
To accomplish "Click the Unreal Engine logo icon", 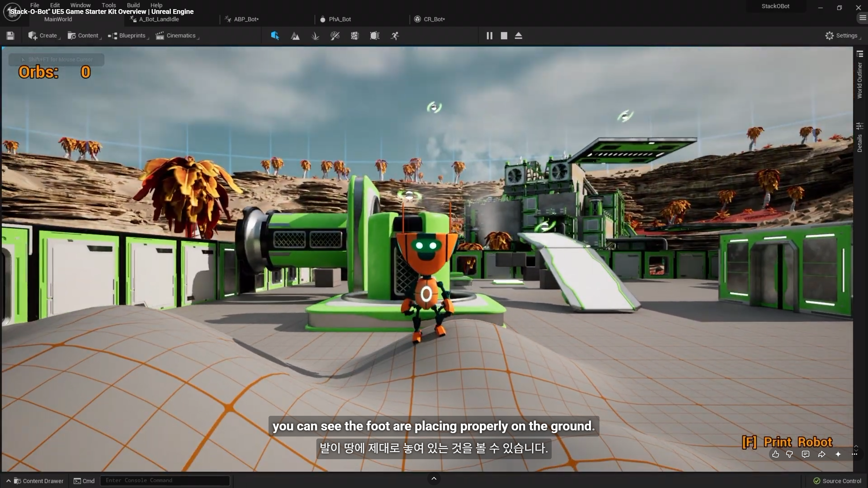I will [x=12, y=12].
